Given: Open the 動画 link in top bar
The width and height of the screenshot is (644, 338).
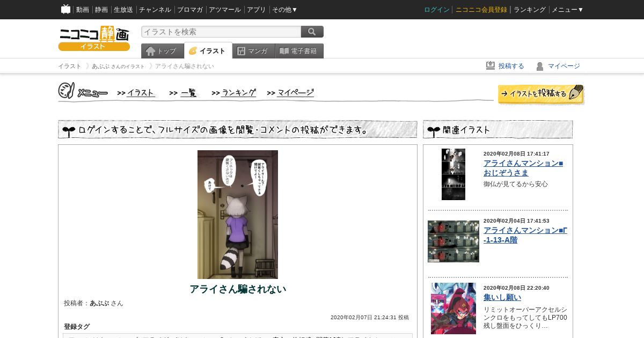Looking at the screenshot, I should pos(83,10).
